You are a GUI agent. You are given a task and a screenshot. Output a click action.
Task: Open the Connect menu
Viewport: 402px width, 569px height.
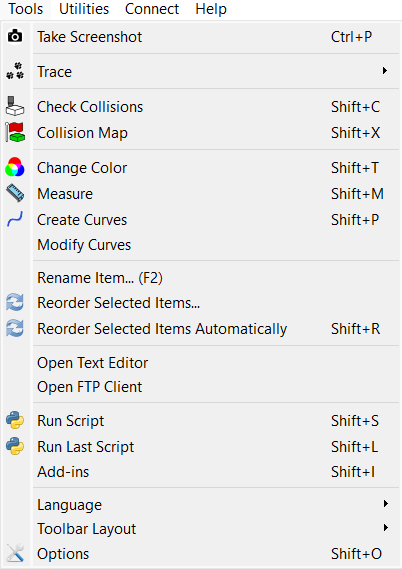(x=152, y=9)
